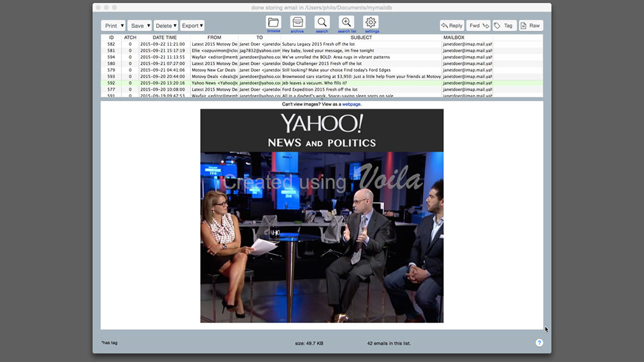Screen dimensions: 644x362
Task: Click the search list icon
Action: 346,23
